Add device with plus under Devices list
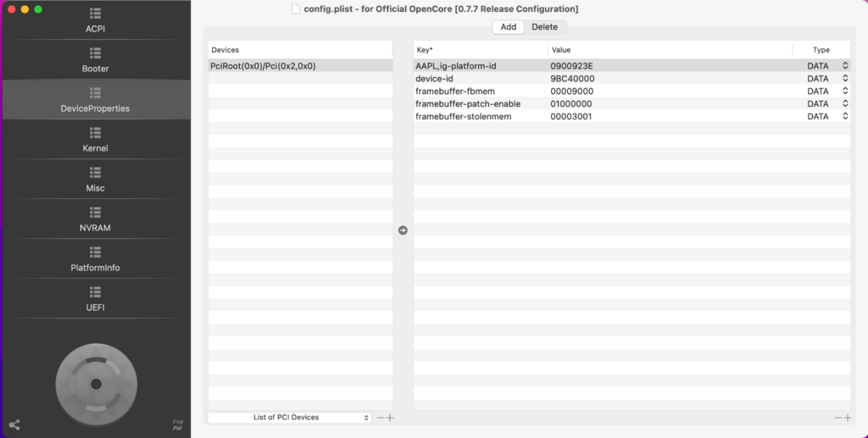Viewport: 868px width, 438px height. [390, 418]
